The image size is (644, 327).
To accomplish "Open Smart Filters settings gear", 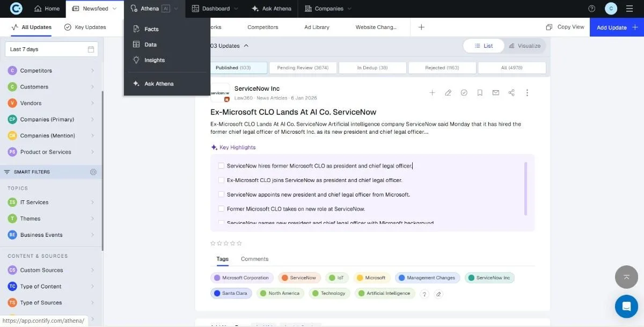I will pos(93,172).
